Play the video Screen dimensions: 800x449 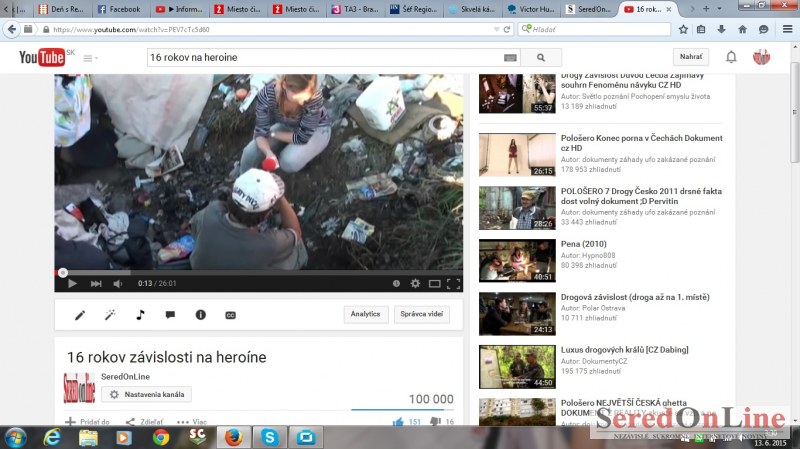coord(72,284)
